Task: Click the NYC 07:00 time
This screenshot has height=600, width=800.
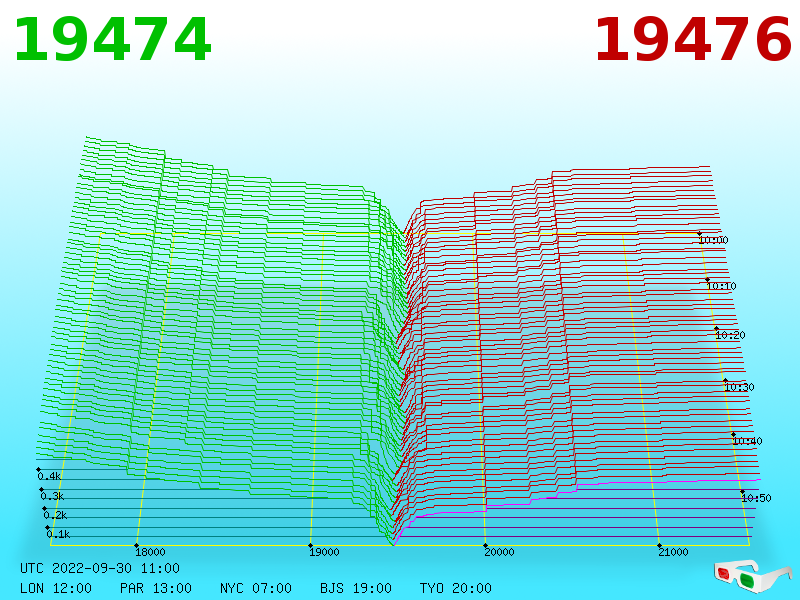Action: tap(256, 588)
